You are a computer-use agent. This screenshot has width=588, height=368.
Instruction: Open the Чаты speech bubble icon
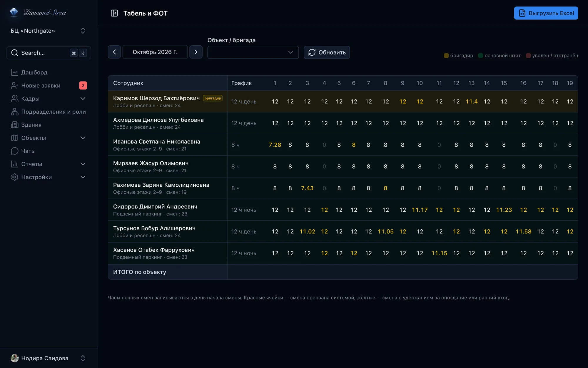14,151
